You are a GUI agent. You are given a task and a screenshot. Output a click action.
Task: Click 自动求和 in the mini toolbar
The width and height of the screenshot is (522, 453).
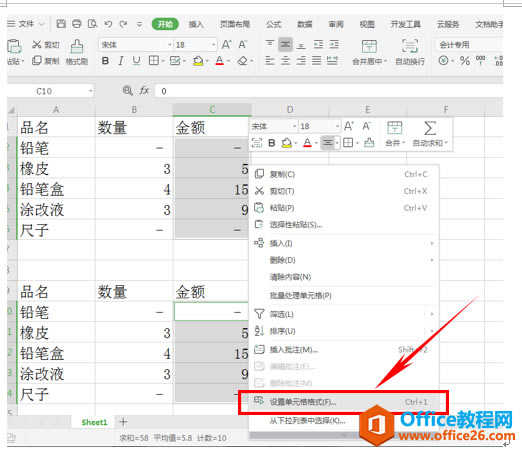tap(430, 134)
